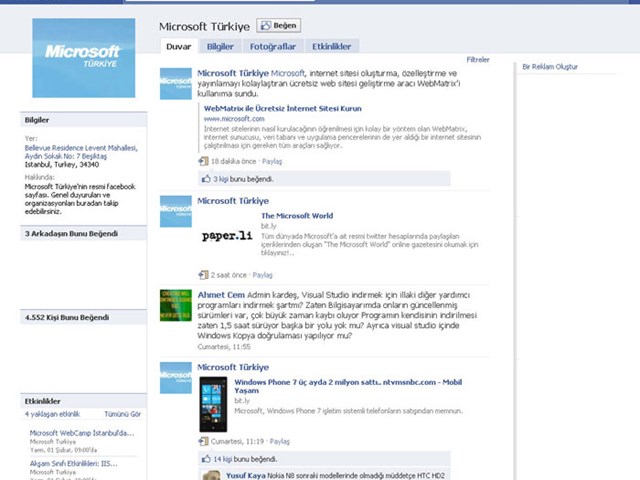Click Yusuf Kaya's comment avatar
The width and height of the screenshot is (640, 480).
coord(211,475)
